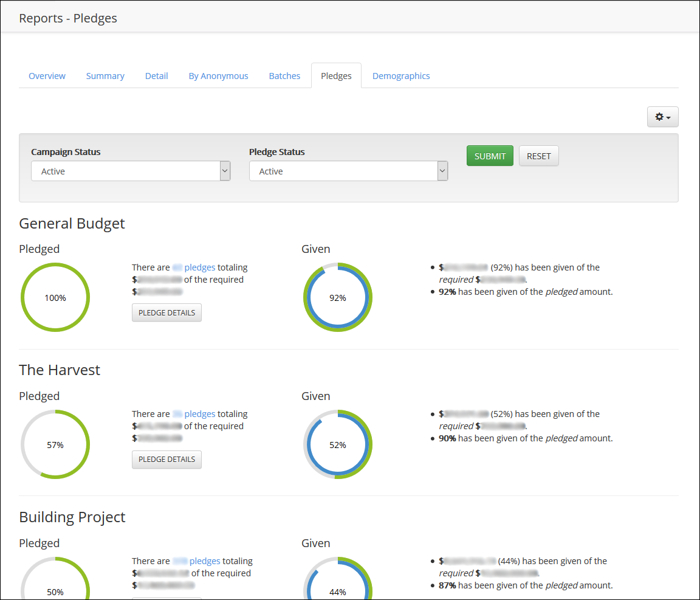Click the active Pledges tab
This screenshot has height=600, width=700.
tap(336, 76)
